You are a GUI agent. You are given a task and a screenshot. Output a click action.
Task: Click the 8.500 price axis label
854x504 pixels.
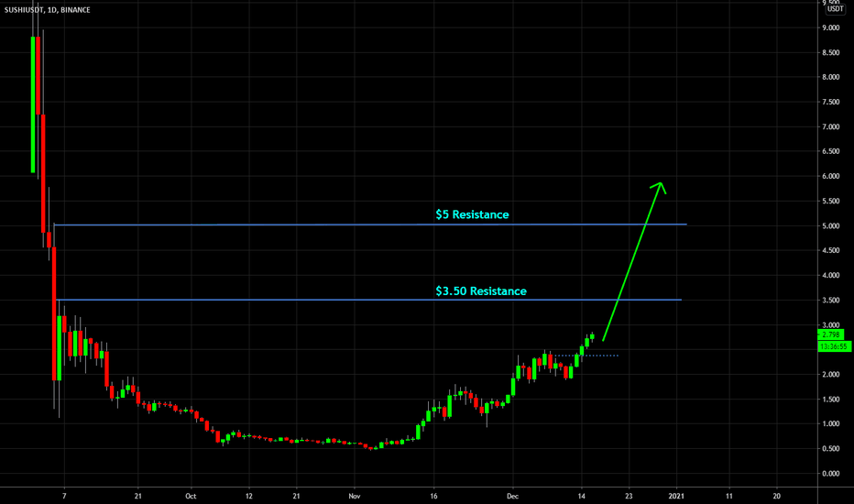pyautogui.click(x=830, y=53)
